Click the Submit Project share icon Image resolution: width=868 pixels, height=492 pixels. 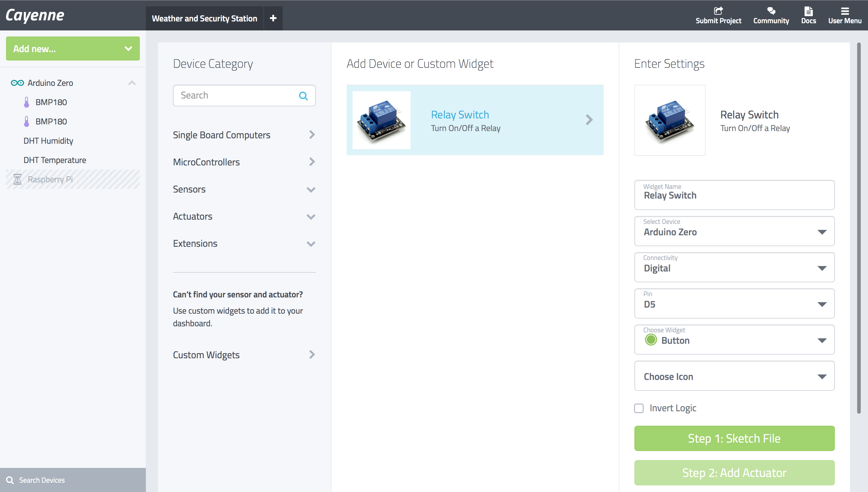click(x=718, y=11)
